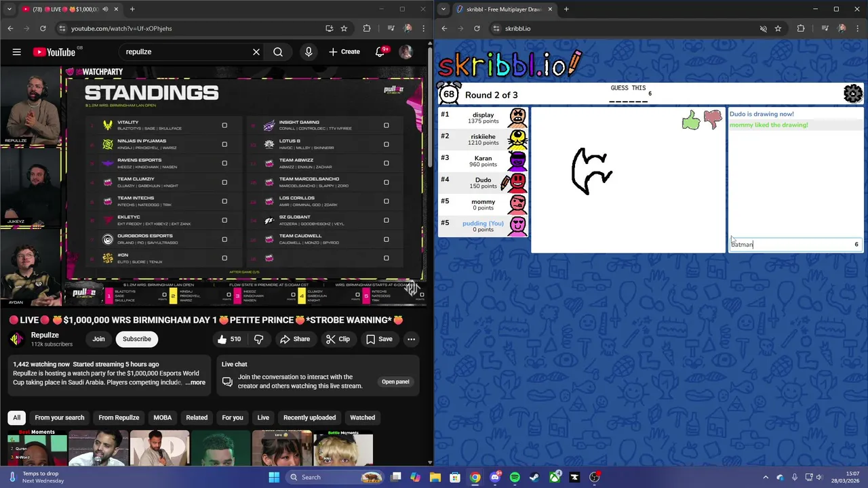
Task: Select the 'MOBA' chip
Action: [x=163, y=418]
